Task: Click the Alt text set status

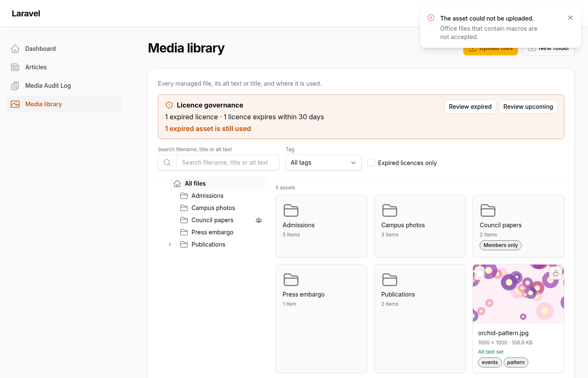Action: (491, 352)
